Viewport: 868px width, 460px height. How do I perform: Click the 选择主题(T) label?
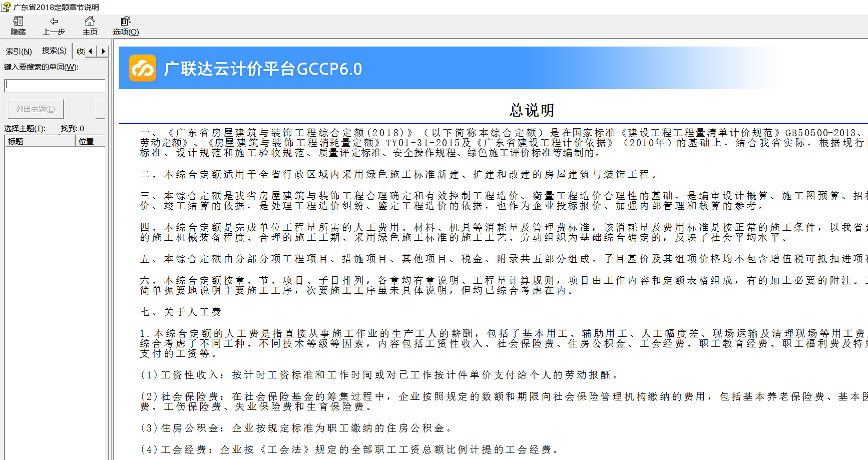click(25, 129)
